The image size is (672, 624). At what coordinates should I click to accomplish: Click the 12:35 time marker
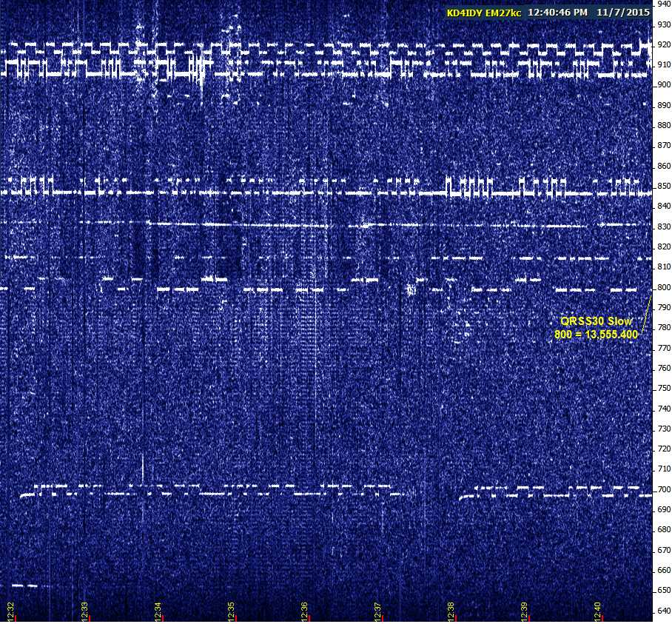231,611
